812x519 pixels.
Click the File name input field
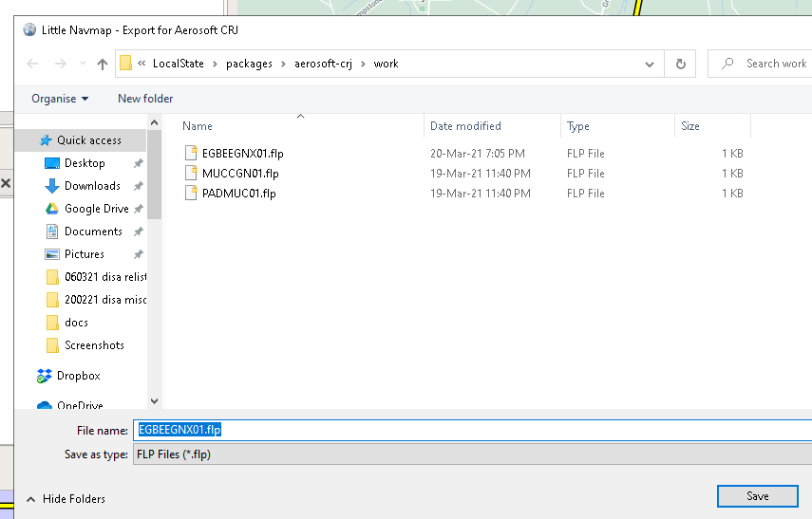[x=472, y=430]
